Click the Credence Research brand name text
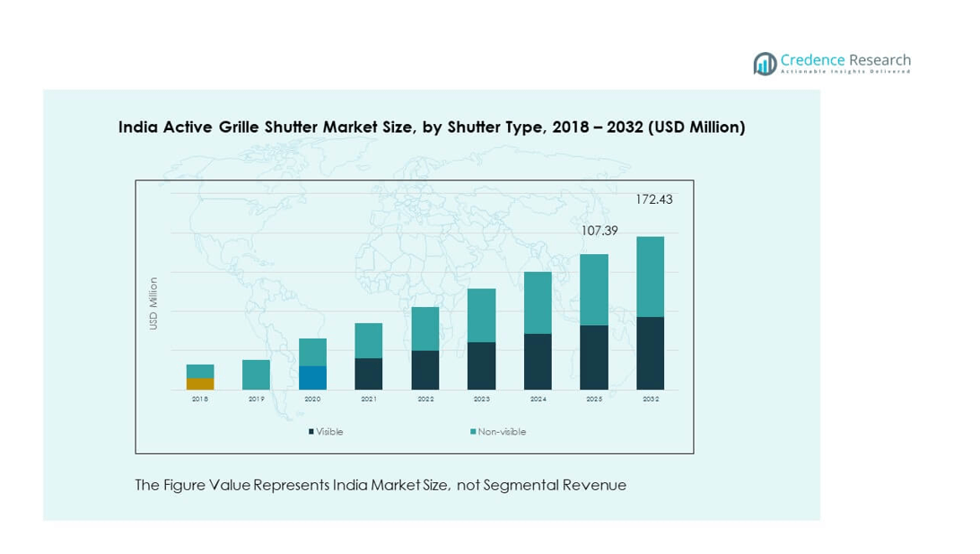This screenshot has width=980, height=554. click(844, 60)
